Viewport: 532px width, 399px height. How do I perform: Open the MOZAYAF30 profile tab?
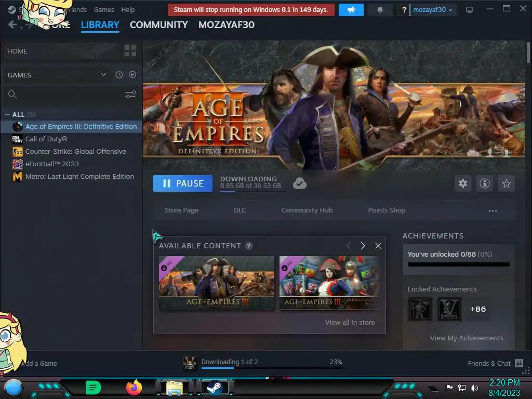click(x=227, y=25)
